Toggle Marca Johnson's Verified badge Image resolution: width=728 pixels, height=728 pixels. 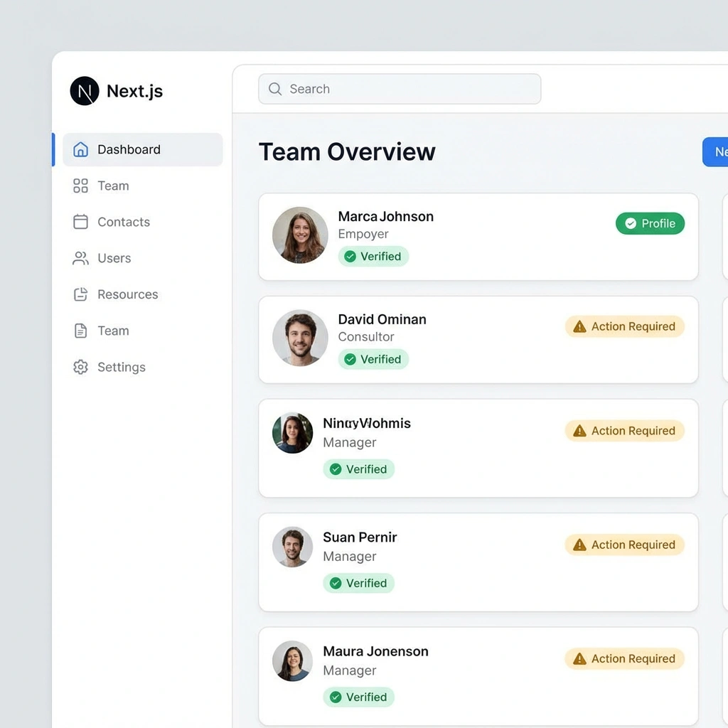373,256
